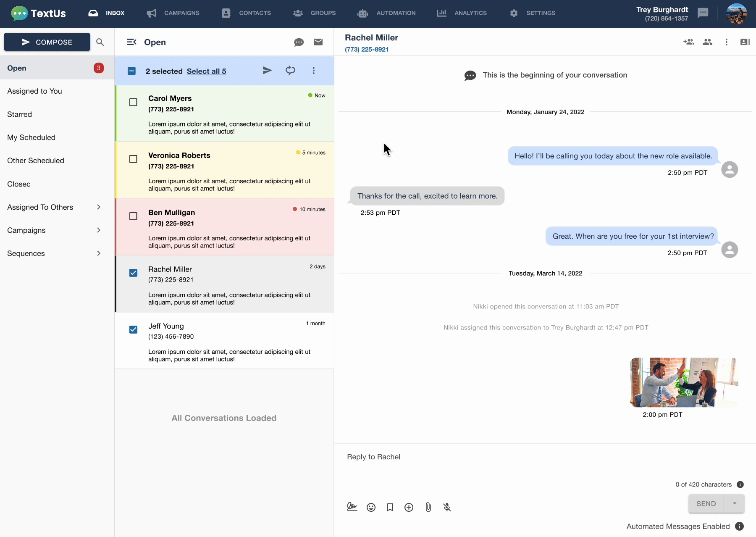
Task: Open Carol Myers conversation
Action: pos(225,113)
